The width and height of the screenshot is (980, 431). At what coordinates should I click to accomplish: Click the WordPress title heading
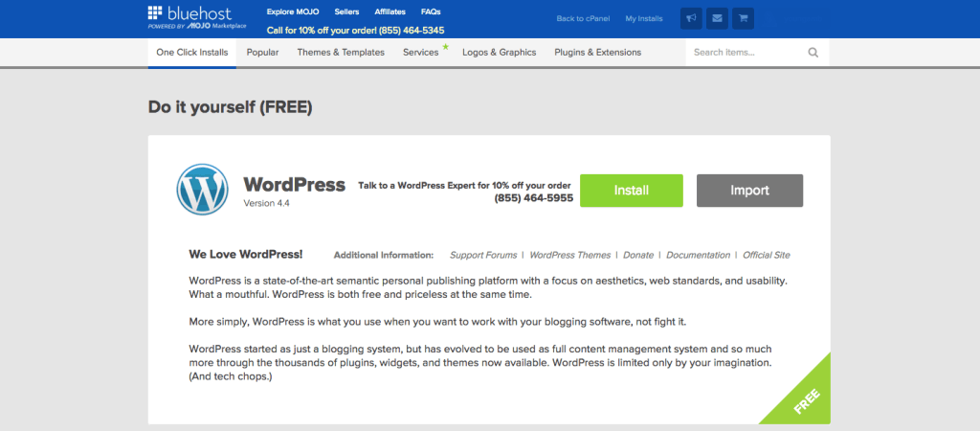pos(295,185)
